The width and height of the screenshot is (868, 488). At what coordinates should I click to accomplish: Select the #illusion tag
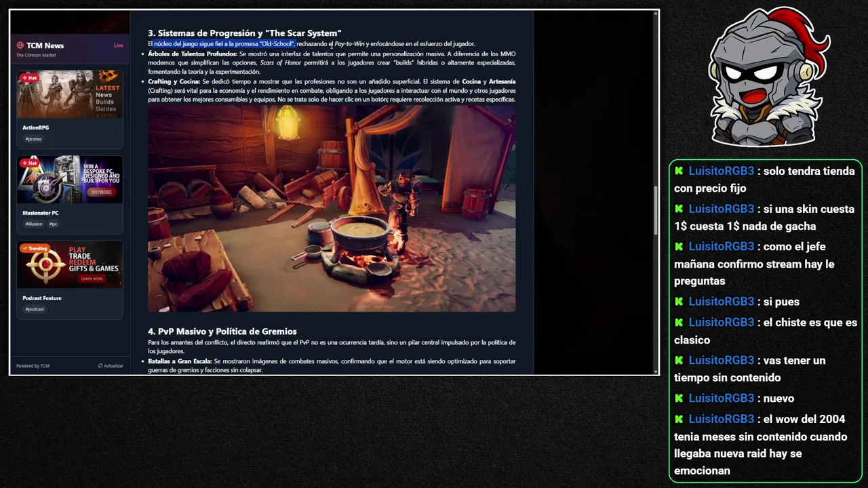click(x=34, y=224)
